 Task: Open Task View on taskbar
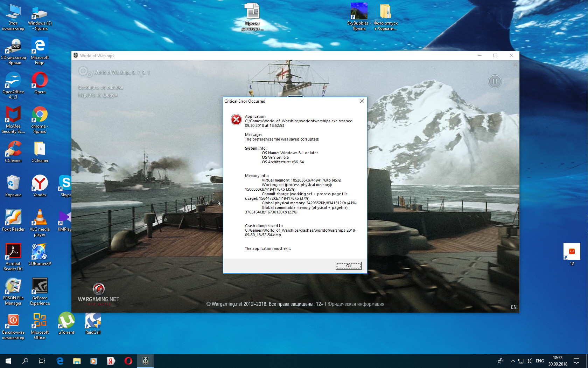point(42,361)
